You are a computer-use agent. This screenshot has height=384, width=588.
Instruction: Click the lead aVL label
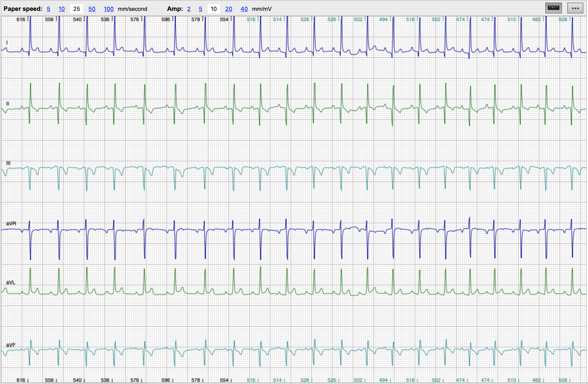click(11, 282)
